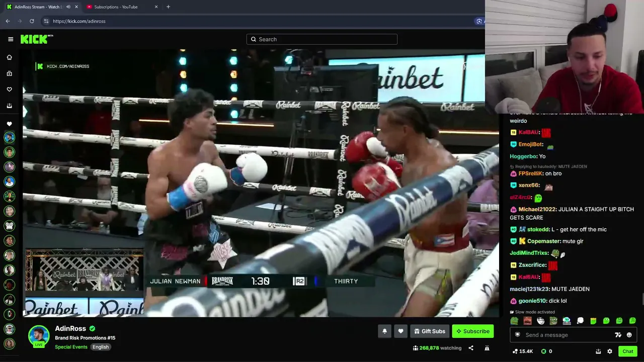Open a new browser tab
644x362 pixels.
point(168,7)
